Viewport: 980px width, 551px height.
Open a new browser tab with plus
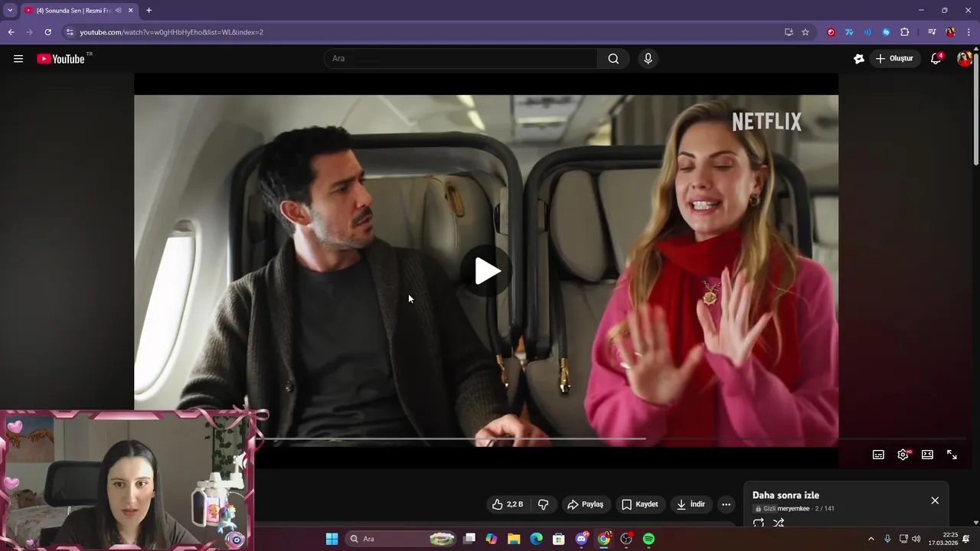(149, 11)
